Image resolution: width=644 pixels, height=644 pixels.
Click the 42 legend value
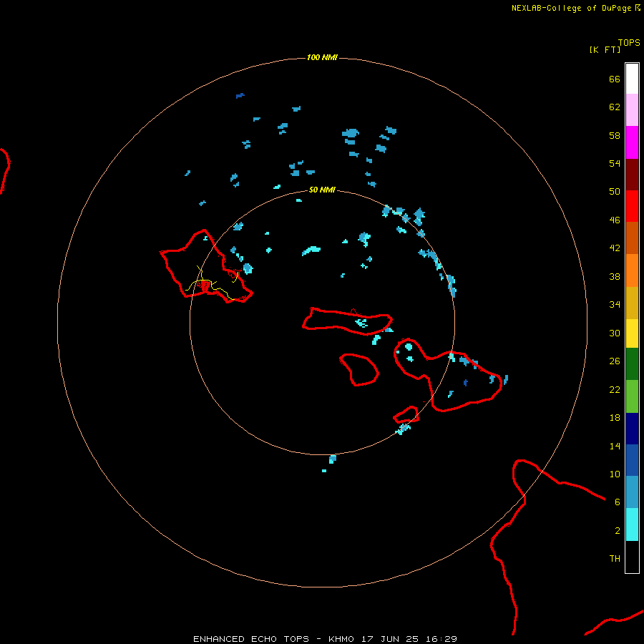click(615, 248)
